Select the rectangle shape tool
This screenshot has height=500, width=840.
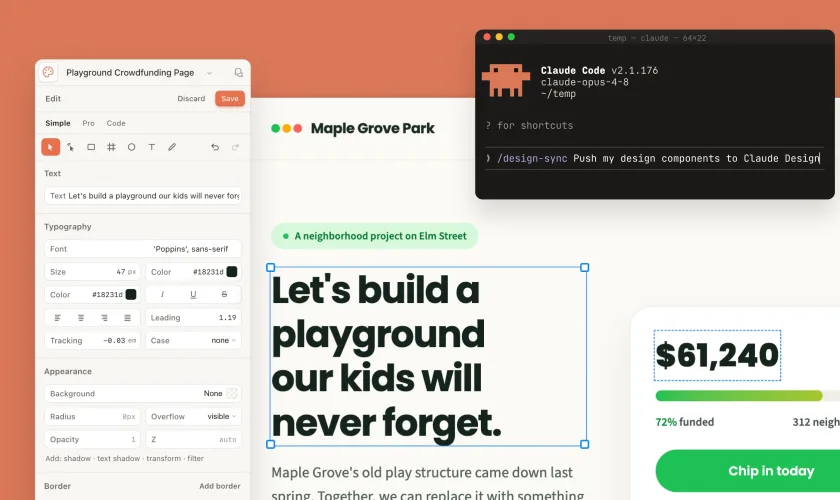click(91, 147)
